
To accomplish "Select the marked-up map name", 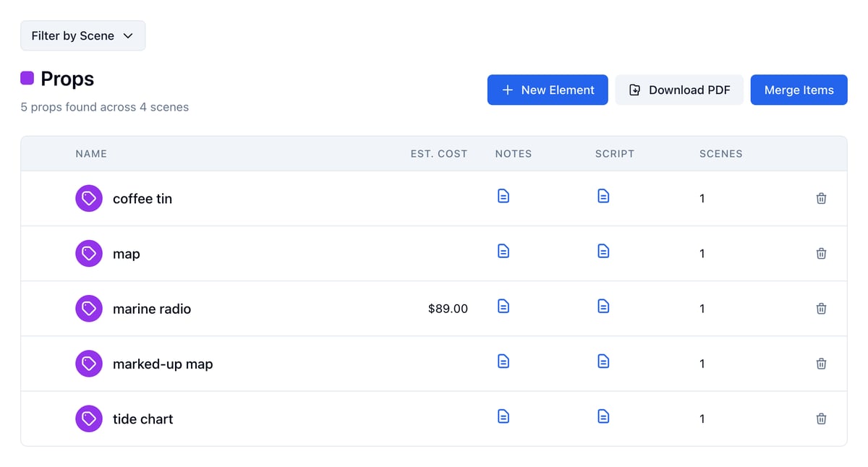I will (163, 364).
